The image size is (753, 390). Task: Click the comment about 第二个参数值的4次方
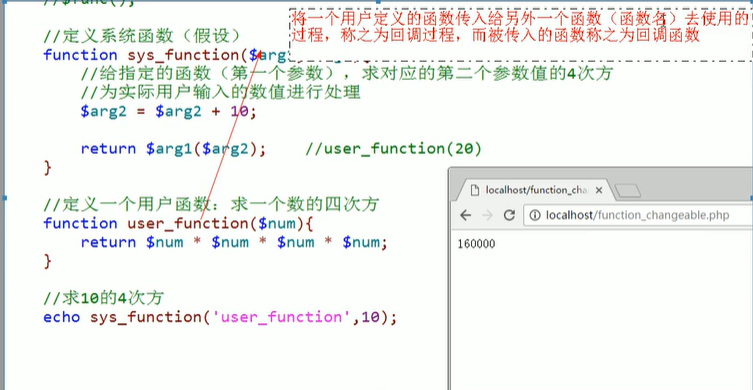(346, 73)
